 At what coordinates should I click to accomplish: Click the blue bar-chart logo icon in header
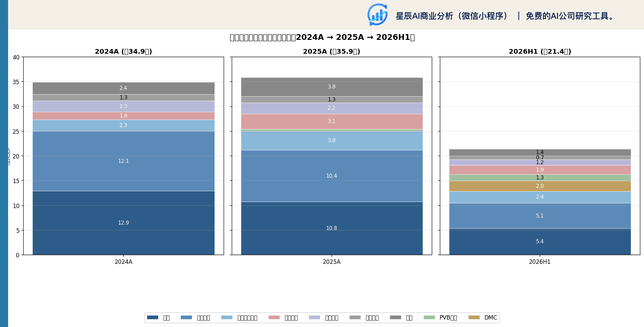377,15
